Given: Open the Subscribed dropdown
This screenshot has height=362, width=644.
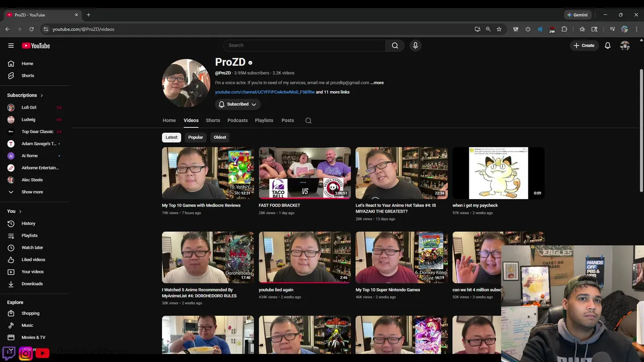Looking at the screenshot, I should pyautogui.click(x=237, y=104).
